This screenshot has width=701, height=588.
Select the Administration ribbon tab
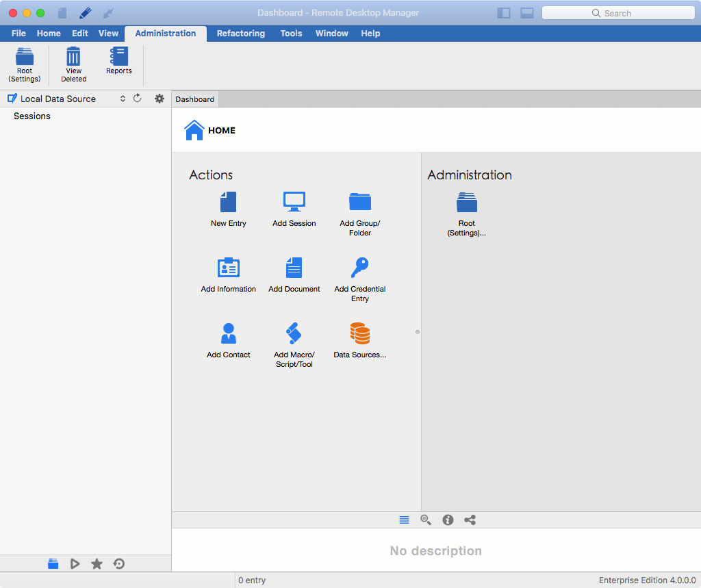(166, 34)
